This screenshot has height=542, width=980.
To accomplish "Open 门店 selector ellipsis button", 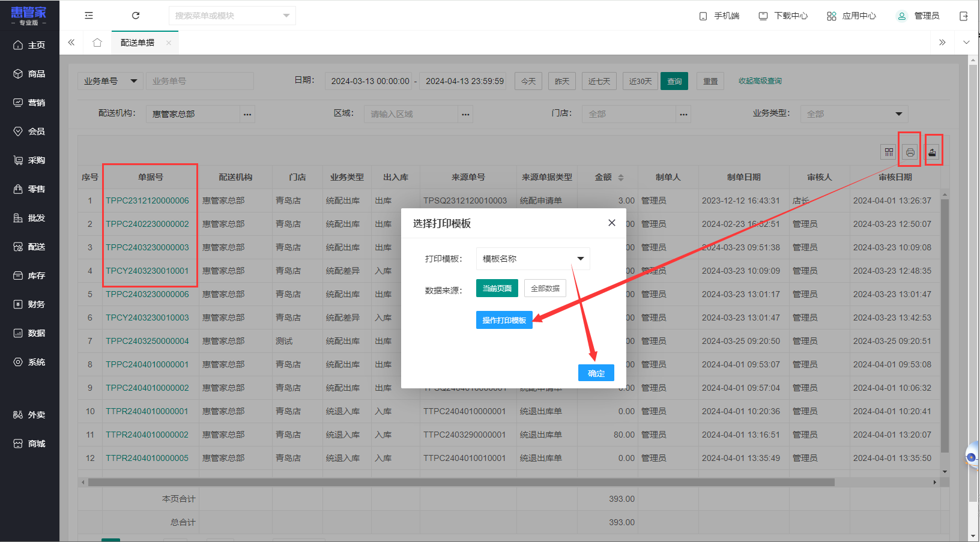I will 683,114.
